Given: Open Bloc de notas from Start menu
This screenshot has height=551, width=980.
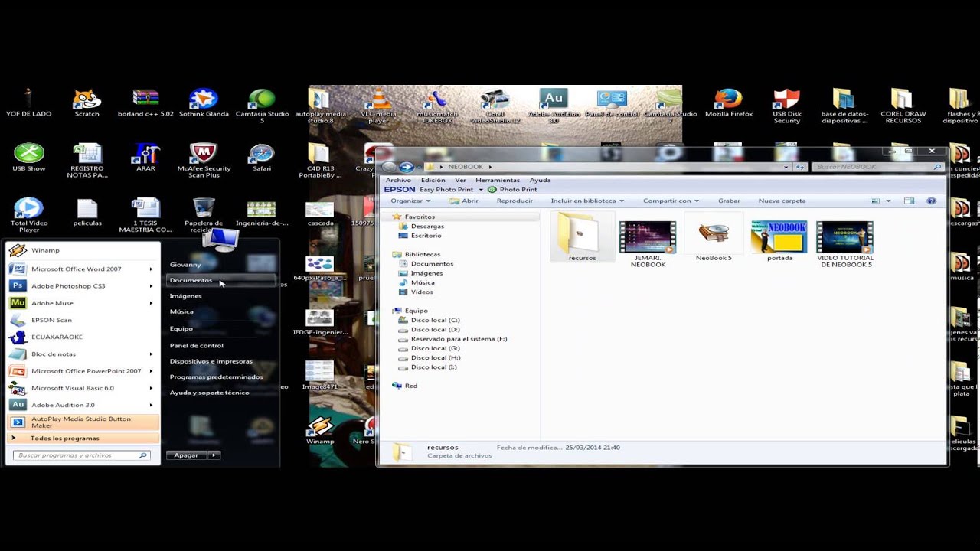Looking at the screenshot, I should click(83, 354).
